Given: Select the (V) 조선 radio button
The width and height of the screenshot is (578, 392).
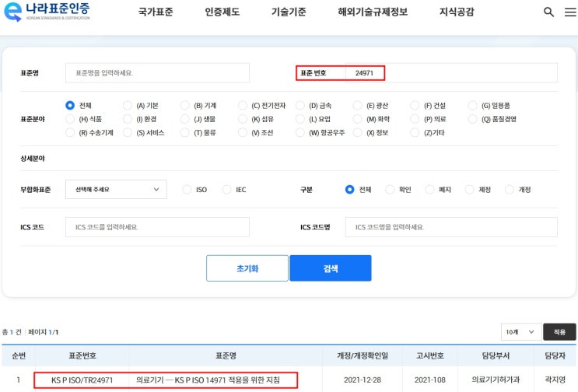Looking at the screenshot, I should pos(243,133).
